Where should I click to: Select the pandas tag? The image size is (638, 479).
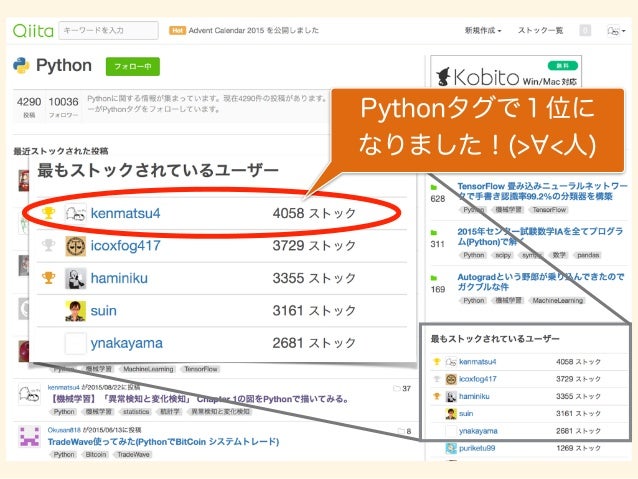(x=588, y=255)
